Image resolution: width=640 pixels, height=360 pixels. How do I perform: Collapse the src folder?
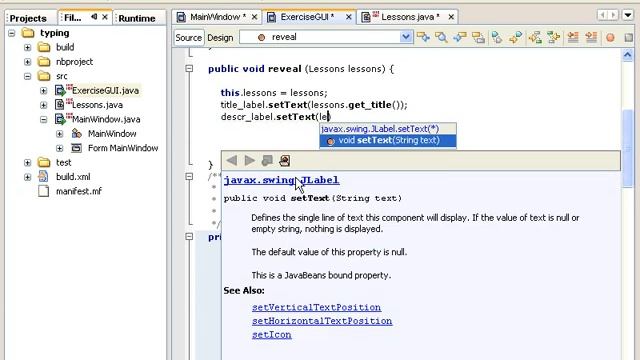[27, 76]
